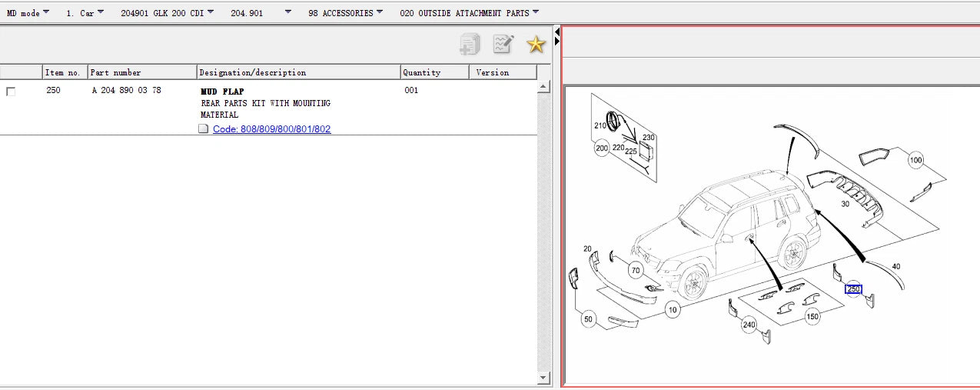Screen dimensions: 980x390
Task: Click callout 150 in the diagram
Action: pos(812,316)
